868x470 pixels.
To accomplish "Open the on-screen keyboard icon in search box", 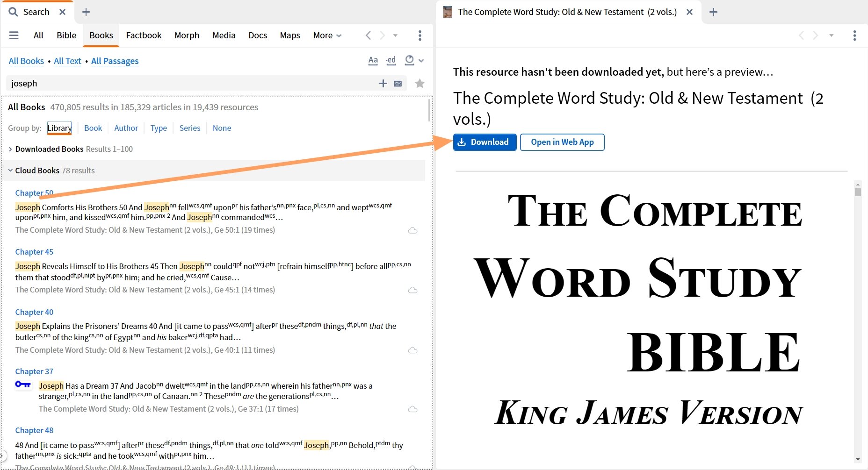I will pyautogui.click(x=398, y=84).
